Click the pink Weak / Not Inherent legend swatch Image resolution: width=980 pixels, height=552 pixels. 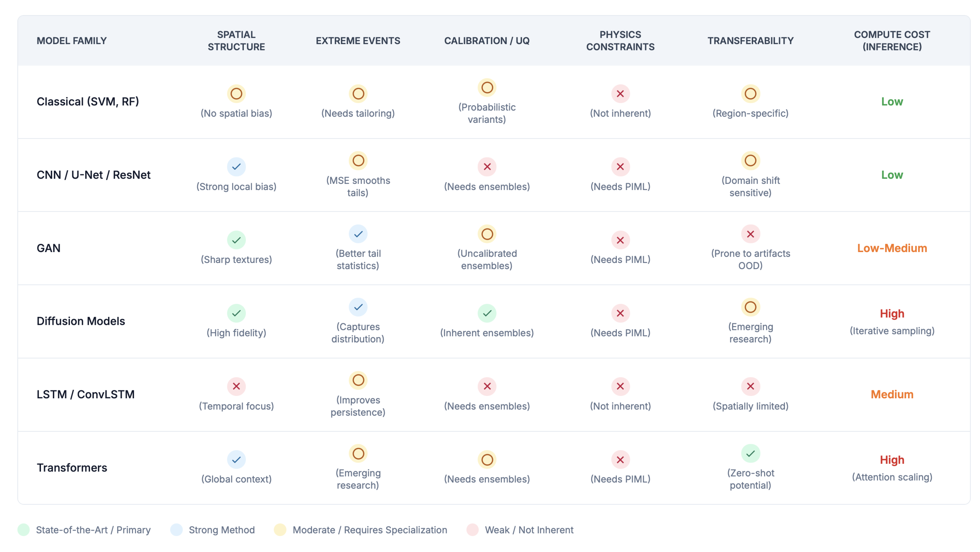click(x=473, y=530)
